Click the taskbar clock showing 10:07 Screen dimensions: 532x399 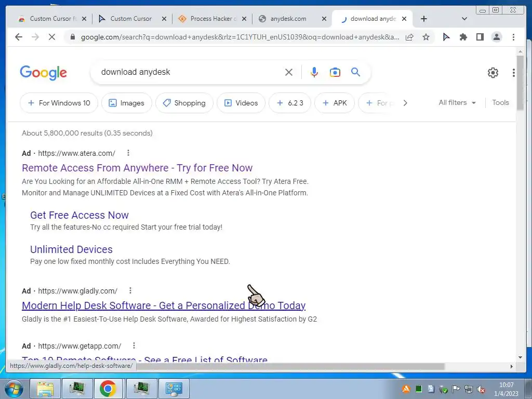click(506, 389)
